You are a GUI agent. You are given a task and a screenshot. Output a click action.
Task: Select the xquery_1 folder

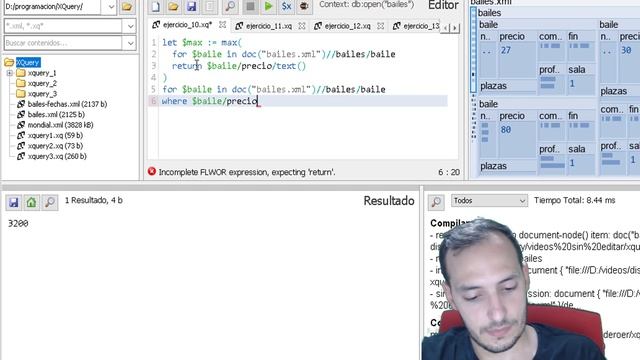[x=42, y=73]
